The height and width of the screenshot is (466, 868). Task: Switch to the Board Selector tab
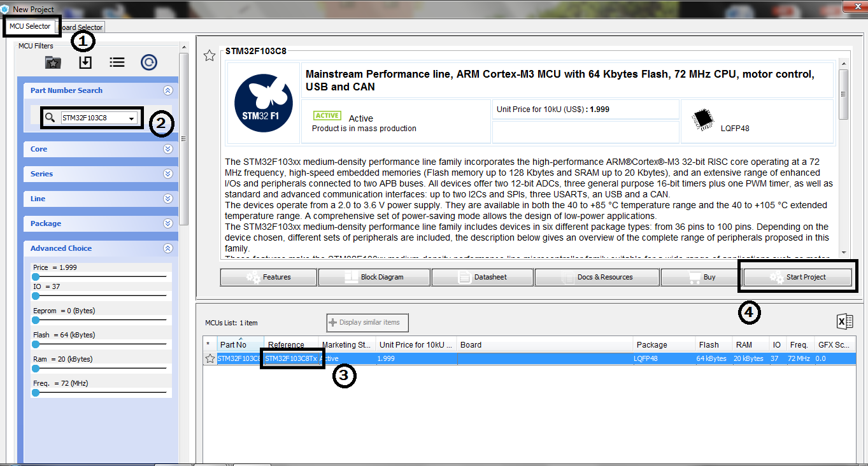81,27
